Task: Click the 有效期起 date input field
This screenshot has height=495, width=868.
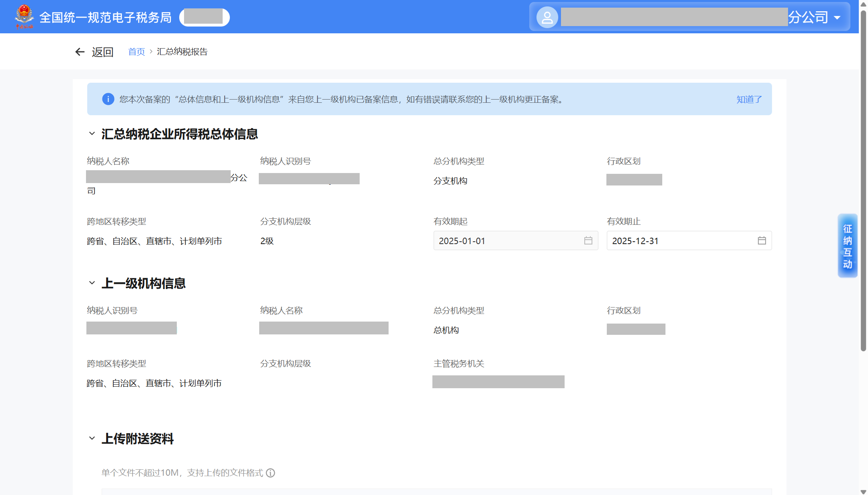Action: point(506,241)
